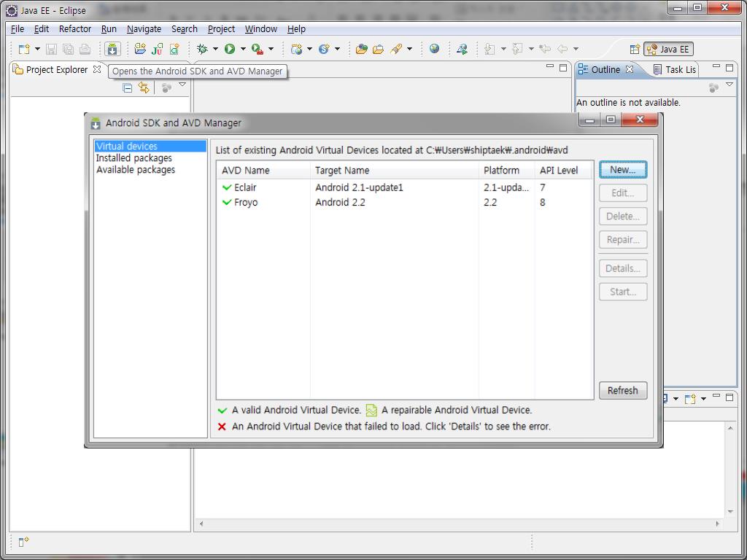
Task: Click the Debug bug icon
Action: 202,49
